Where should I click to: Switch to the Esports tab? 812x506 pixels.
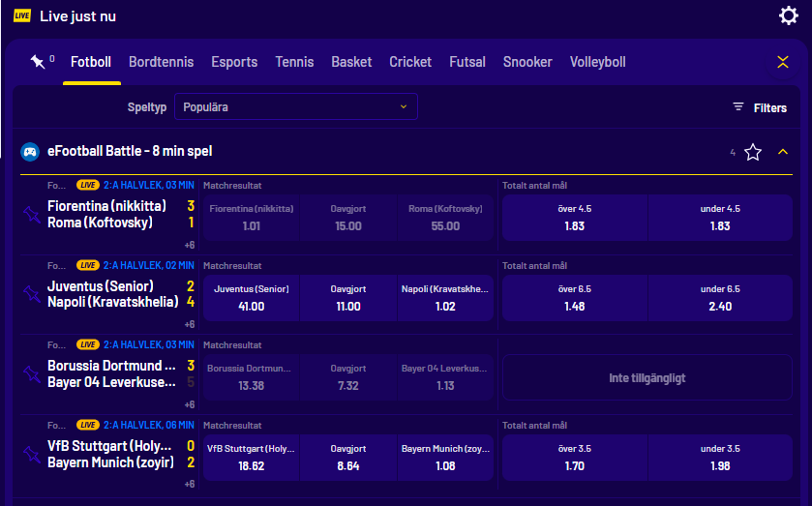[234, 62]
